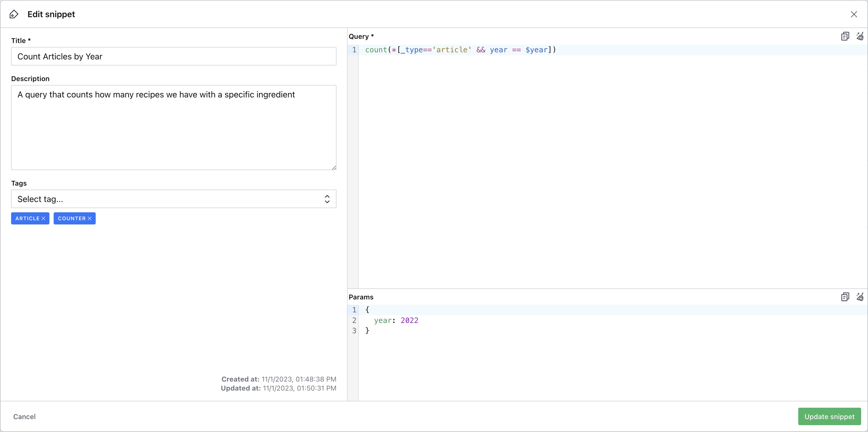The height and width of the screenshot is (432, 868).
Task: Click line number 3 in Params gutter
Action: click(354, 331)
